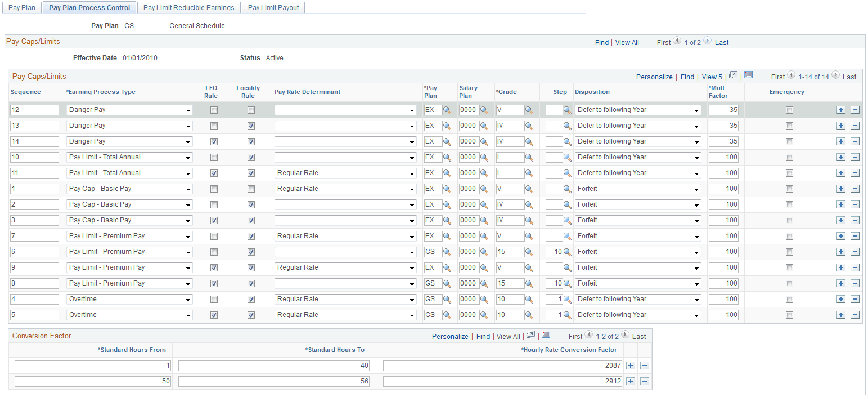Enable LEO Rule for sequence 12
This screenshot has width=868, height=397.
(211, 110)
